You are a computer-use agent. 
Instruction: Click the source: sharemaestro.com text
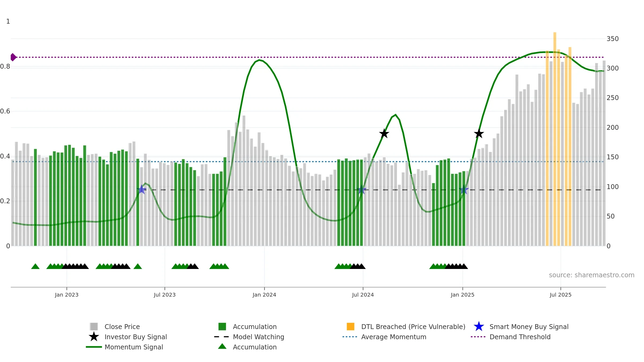[592, 275]
